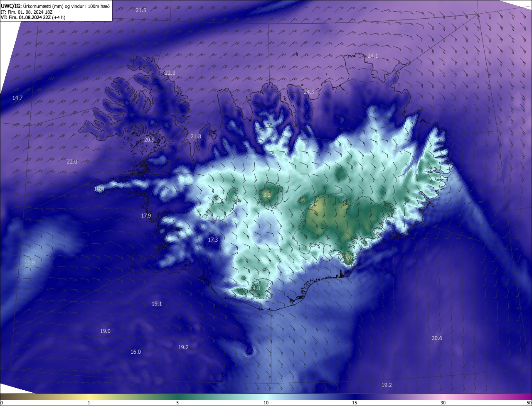Click the 16.0 value label on the map
Image resolution: width=532 pixels, height=406 pixels.
(135, 352)
